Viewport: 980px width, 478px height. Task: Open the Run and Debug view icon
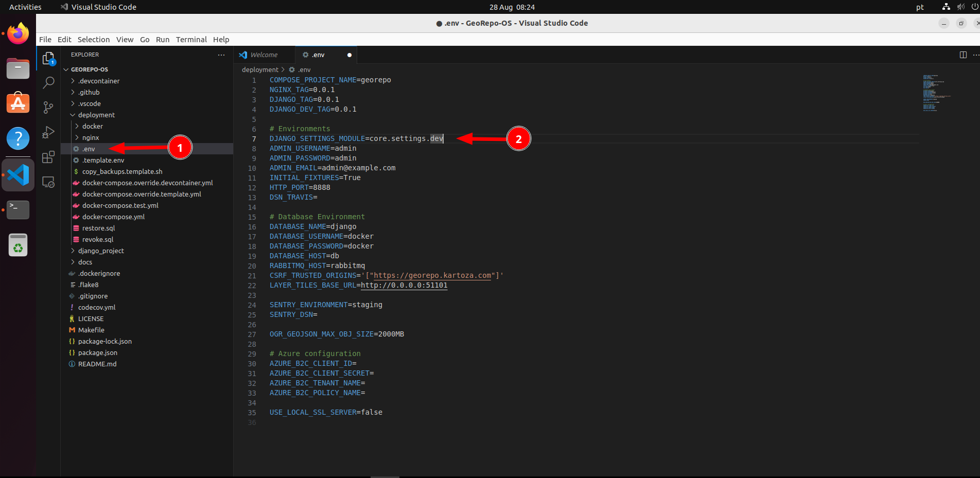[x=48, y=132]
